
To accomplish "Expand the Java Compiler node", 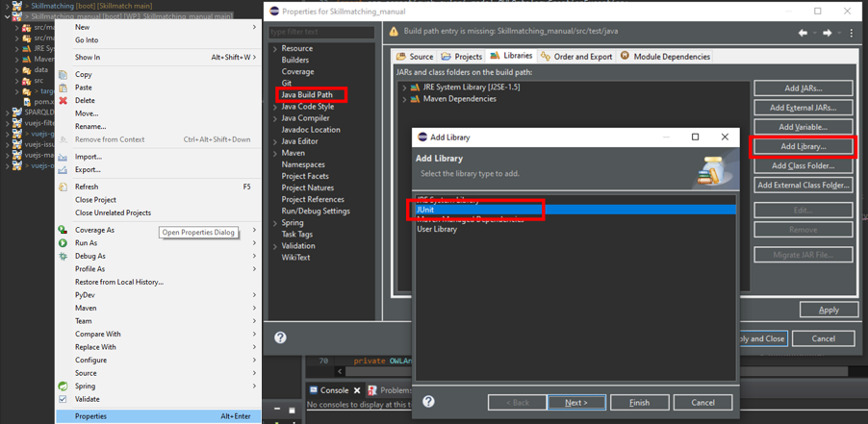I will 274,118.
